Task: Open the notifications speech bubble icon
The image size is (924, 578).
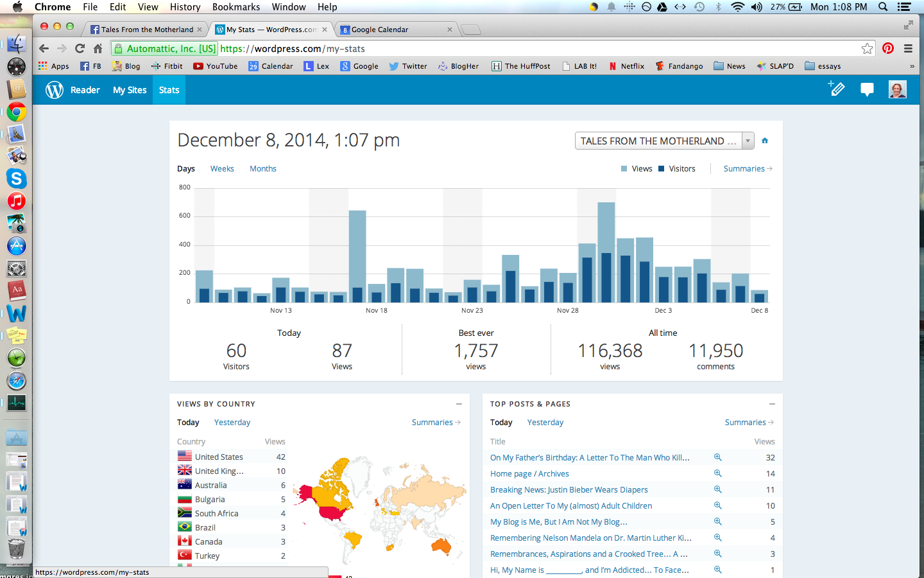Action: [867, 90]
